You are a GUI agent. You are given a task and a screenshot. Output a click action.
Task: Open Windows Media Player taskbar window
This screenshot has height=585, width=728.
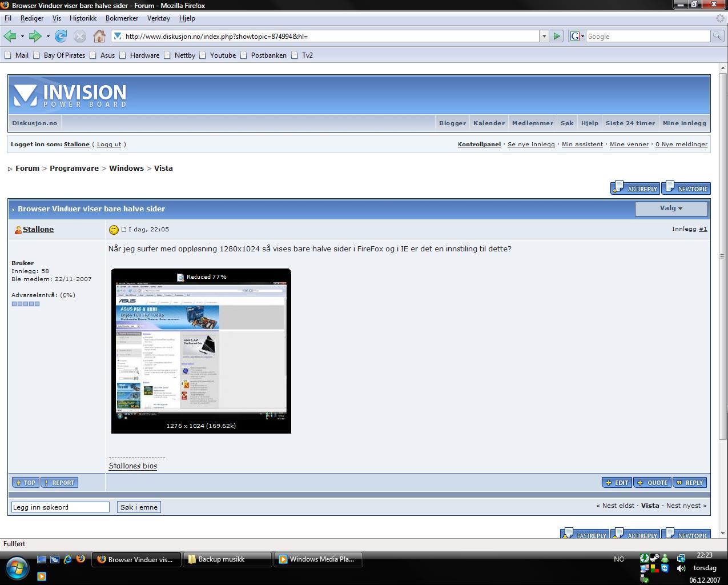pyautogui.click(x=319, y=559)
